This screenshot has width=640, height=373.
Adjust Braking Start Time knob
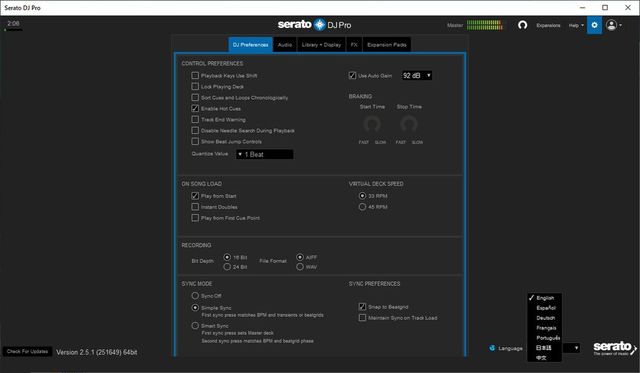coord(372,124)
